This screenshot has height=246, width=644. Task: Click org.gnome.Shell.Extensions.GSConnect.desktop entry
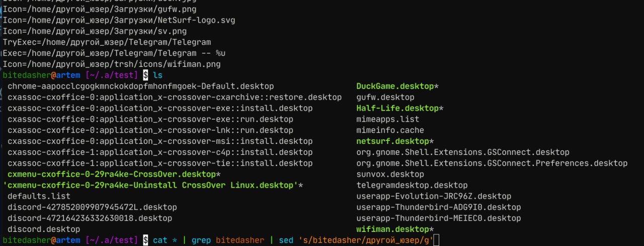463,152
